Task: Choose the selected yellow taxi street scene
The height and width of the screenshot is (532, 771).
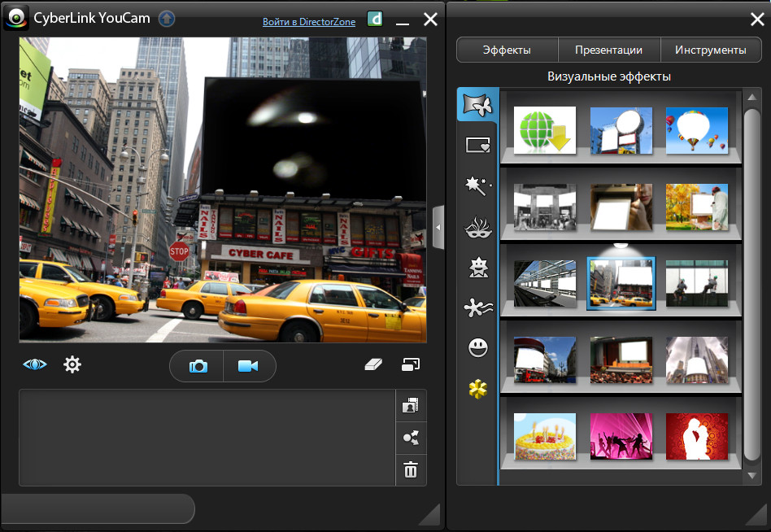Action: [x=621, y=284]
